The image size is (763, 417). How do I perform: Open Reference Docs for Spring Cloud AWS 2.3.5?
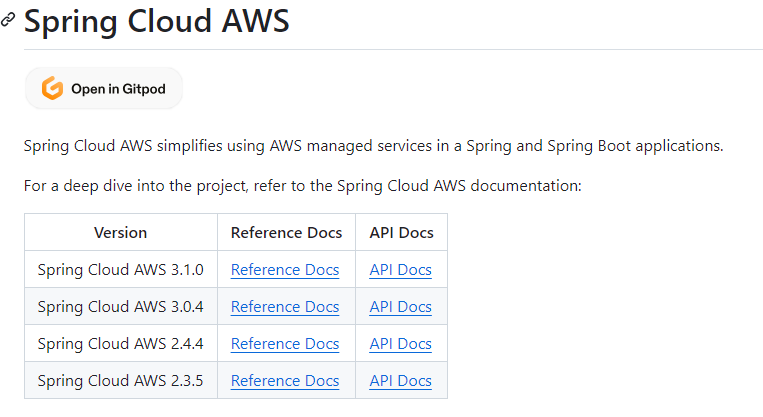coord(285,381)
